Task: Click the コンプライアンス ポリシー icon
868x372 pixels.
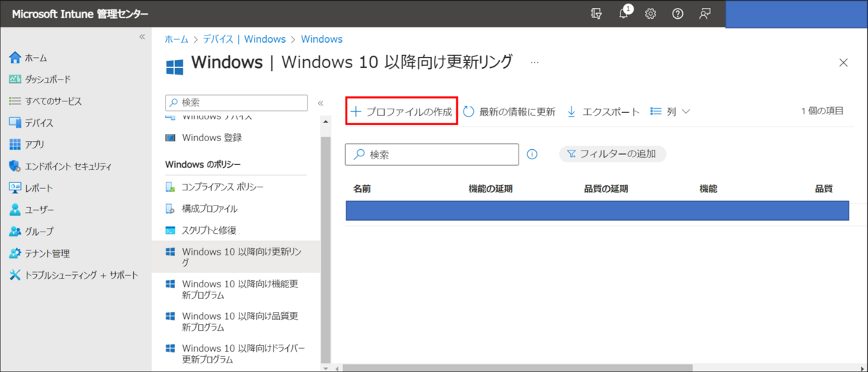Action: click(170, 187)
